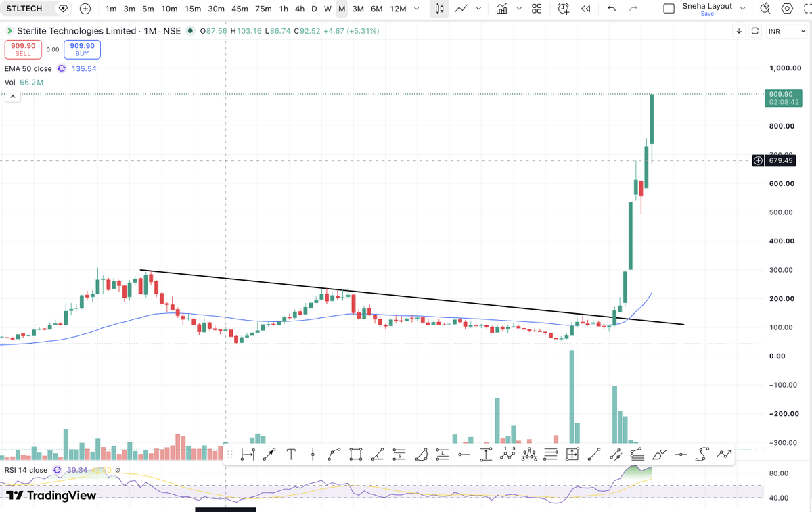Select the 12M timeframe tab

pos(398,9)
